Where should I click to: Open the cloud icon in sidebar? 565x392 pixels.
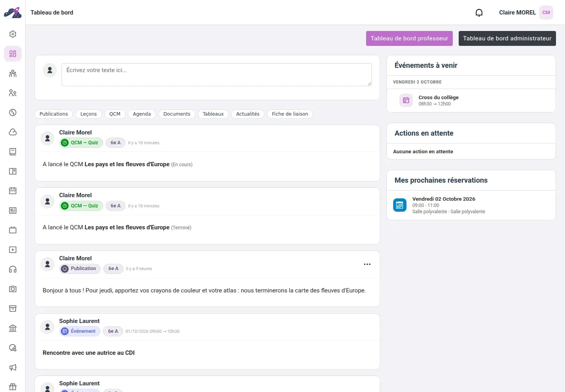coord(13,132)
